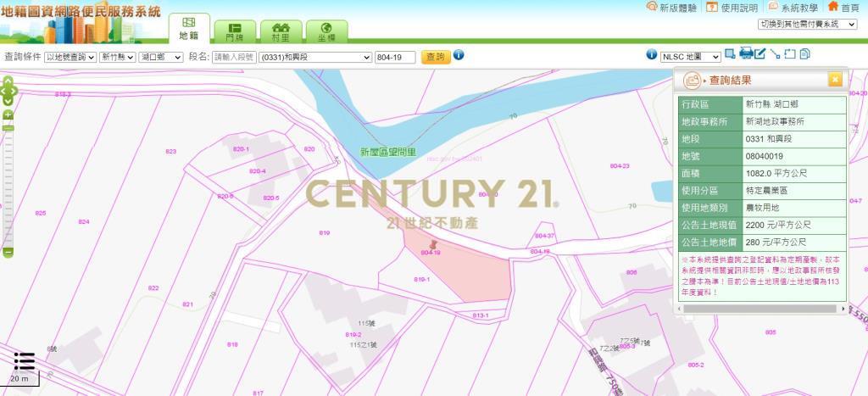
Task: Switch to the 村里 tab
Action: 281,31
